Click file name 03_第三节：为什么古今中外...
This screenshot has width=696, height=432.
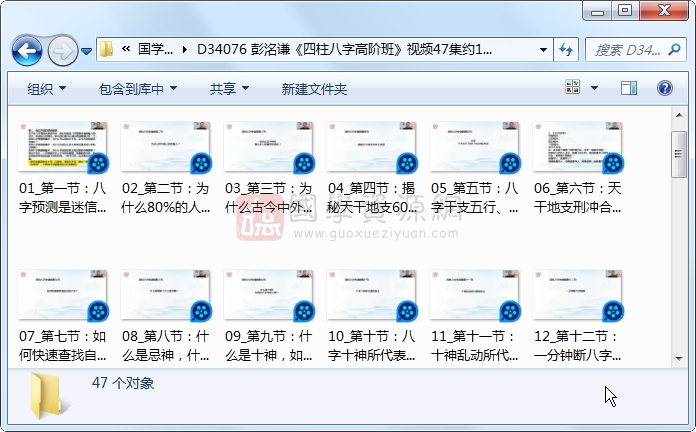click(x=269, y=198)
